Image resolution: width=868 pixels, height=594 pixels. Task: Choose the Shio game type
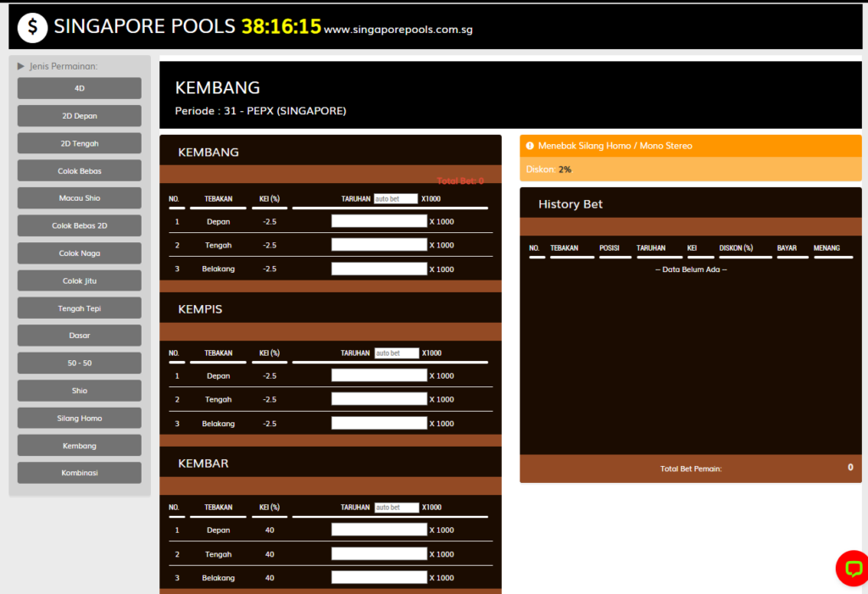pos(79,391)
